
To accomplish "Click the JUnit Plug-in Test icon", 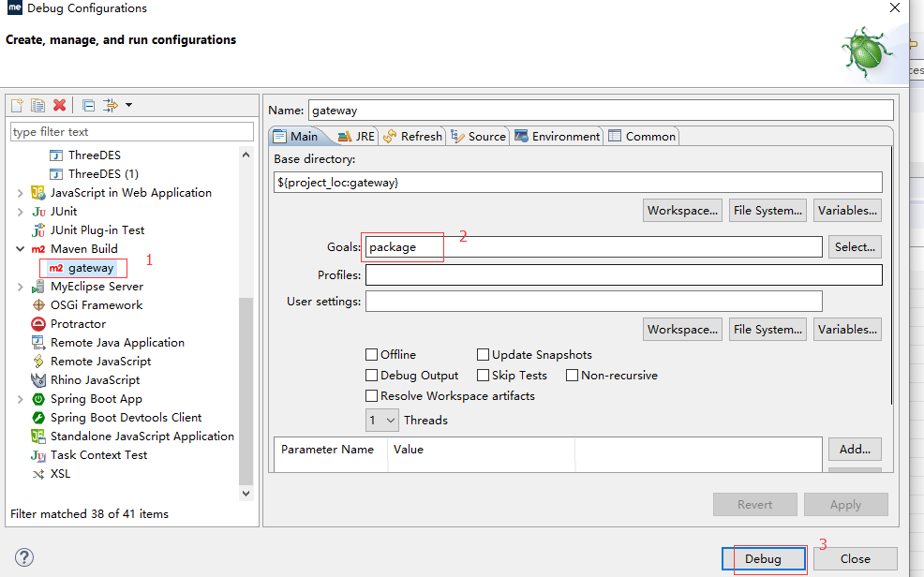I will [x=38, y=230].
